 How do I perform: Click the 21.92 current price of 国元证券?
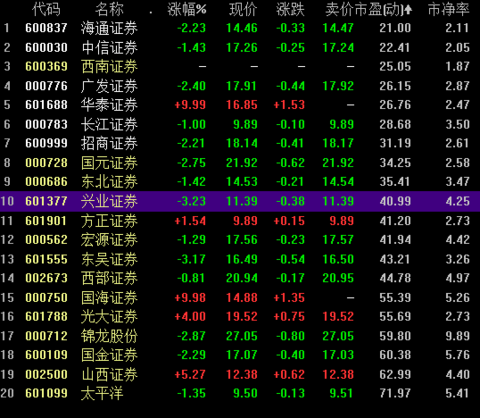click(242, 163)
